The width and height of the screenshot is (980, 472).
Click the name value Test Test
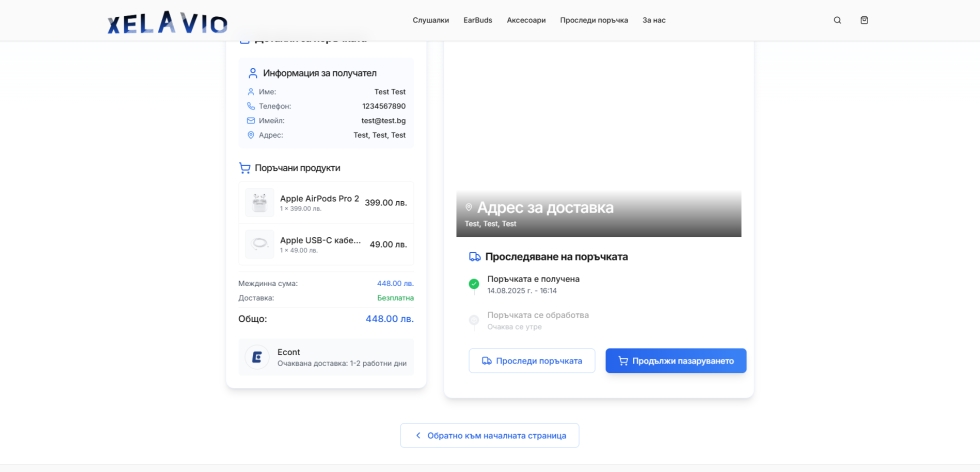[x=390, y=92]
